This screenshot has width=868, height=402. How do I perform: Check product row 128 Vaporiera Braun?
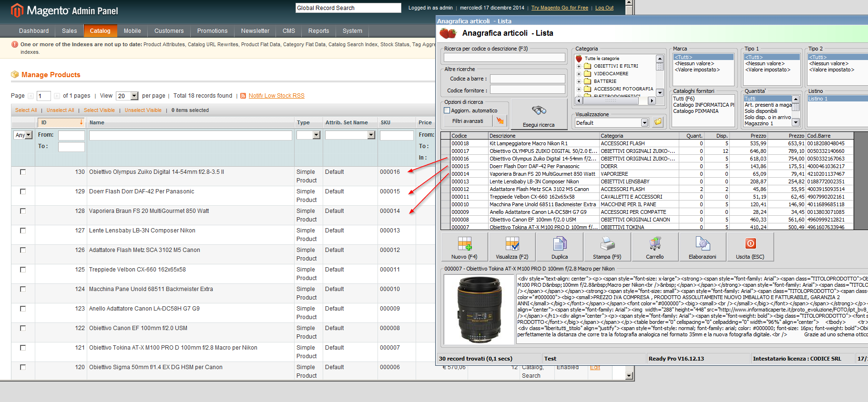point(23,211)
